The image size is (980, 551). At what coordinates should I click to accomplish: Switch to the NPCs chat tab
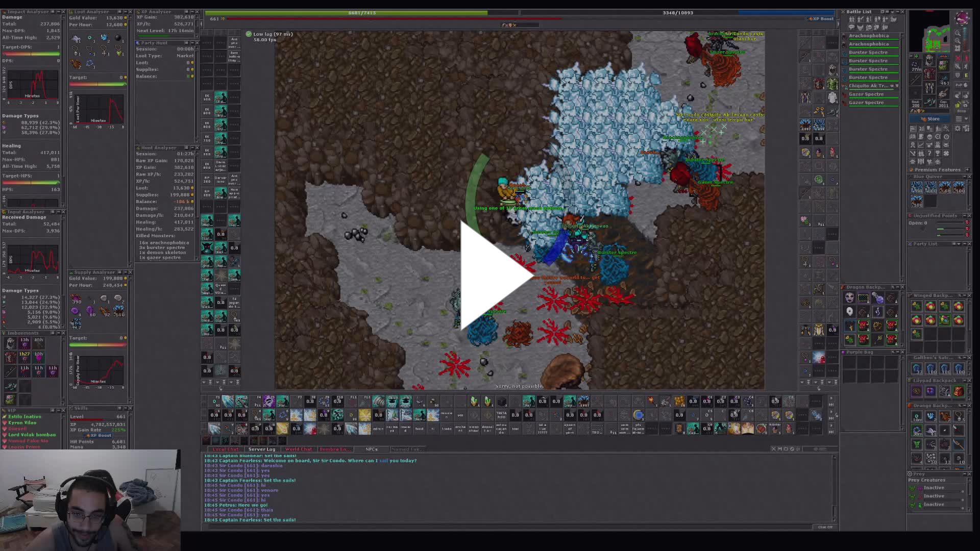(372, 449)
